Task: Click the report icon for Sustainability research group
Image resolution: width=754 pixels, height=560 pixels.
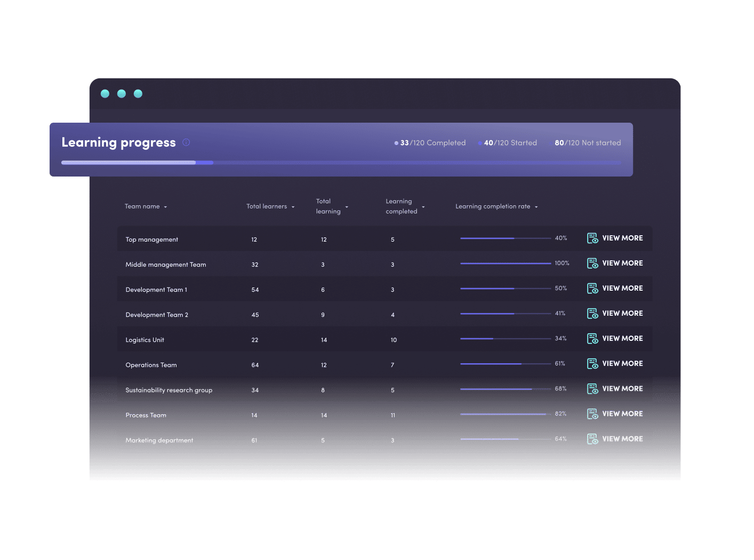Action: click(x=592, y=388)
